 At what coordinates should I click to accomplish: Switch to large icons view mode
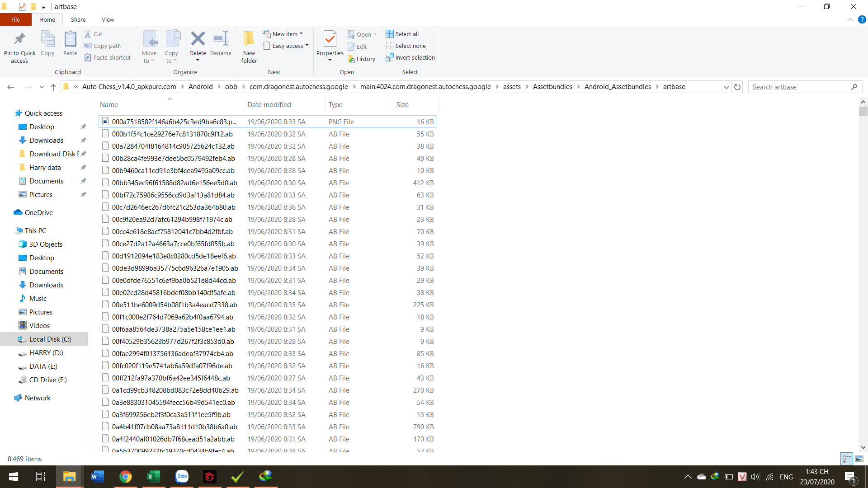pos(859,459)
